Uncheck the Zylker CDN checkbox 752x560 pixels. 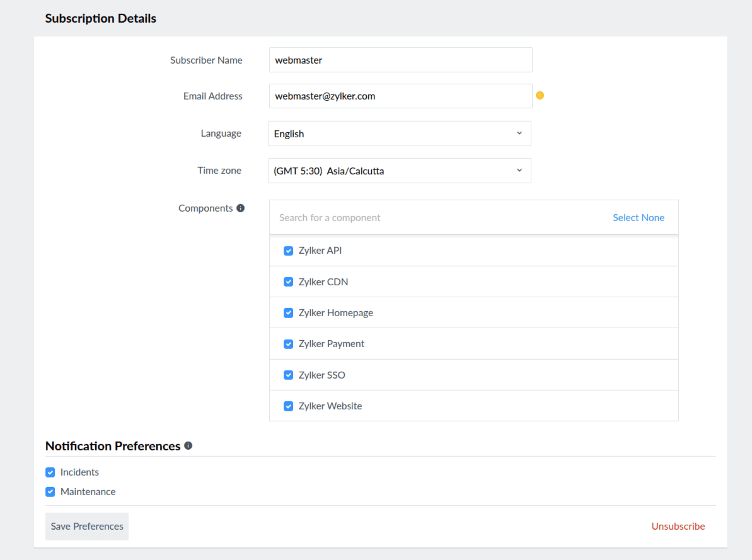(288, 282)
